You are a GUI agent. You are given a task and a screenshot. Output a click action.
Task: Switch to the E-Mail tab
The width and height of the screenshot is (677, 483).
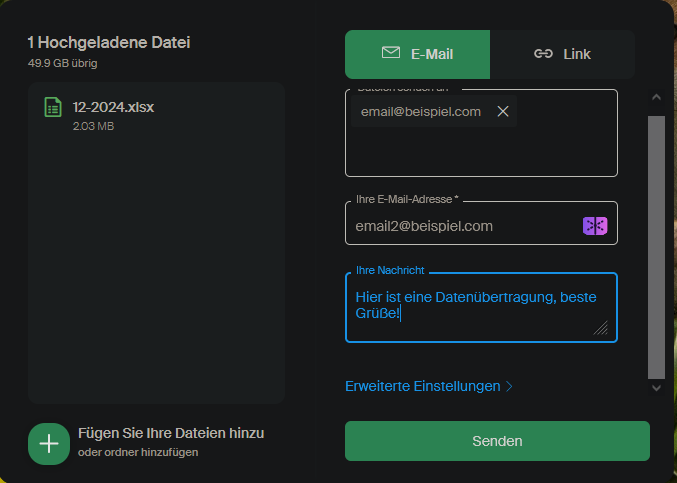417,54
